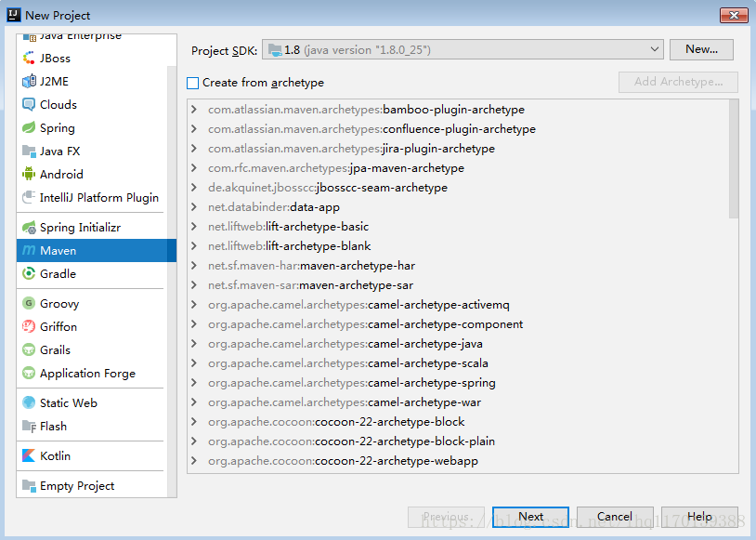Click the J2ME icon in sidebar
This screenshot has height=540, width=756.
click(x=29, y=81)
